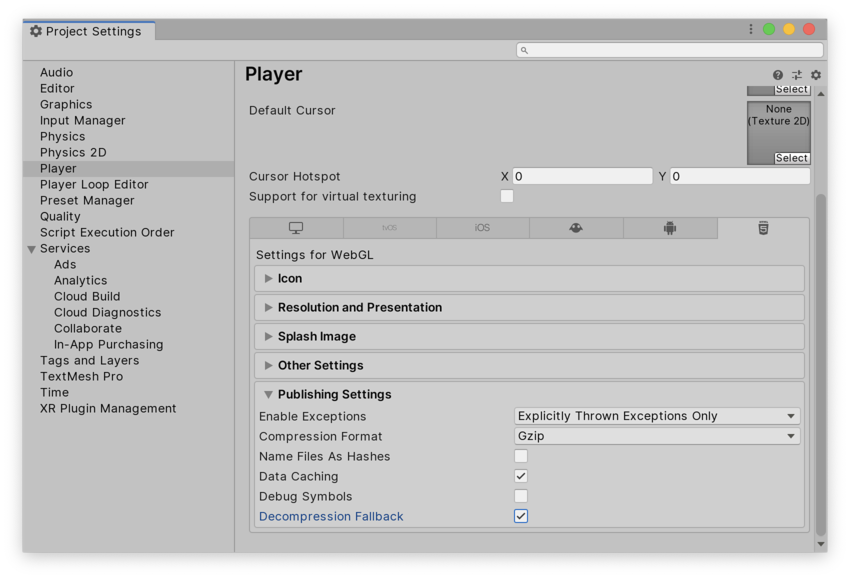Screen dimensions: 850x579
Task: Open the settings gear context menu
Action: tap(815, 74)
